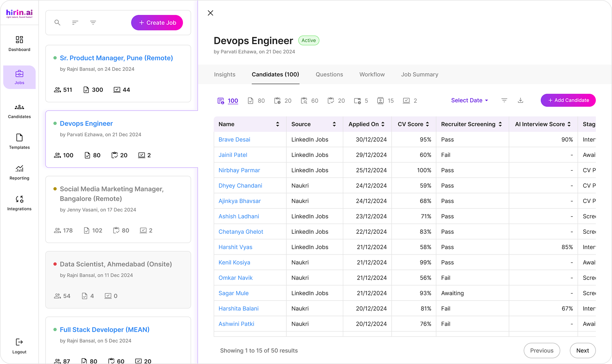Viewport: 612px width, 364px height.
Task: Open Templates in the sidebar
Action: 19,142
